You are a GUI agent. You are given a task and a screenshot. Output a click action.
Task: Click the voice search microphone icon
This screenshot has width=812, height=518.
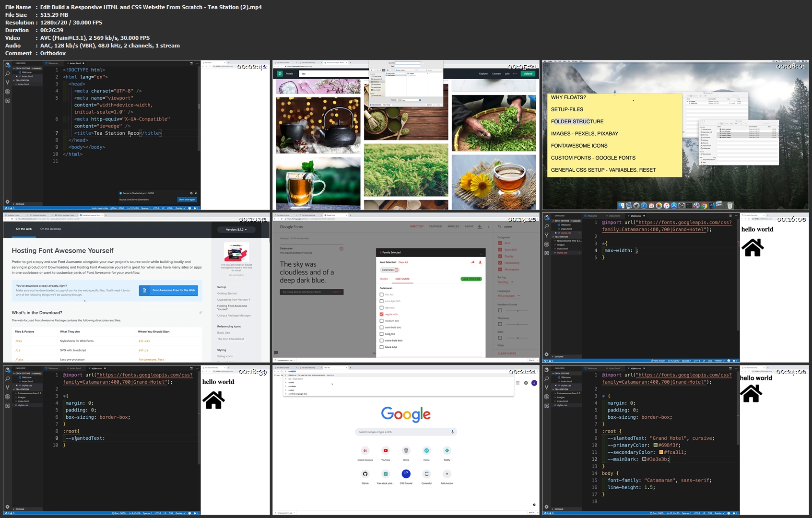[x=452, y=432]
